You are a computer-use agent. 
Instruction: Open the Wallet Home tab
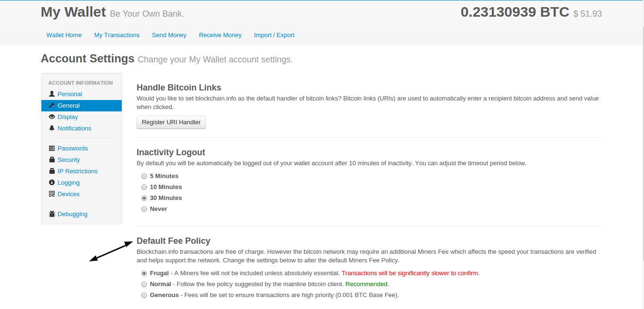coord(64,35)
